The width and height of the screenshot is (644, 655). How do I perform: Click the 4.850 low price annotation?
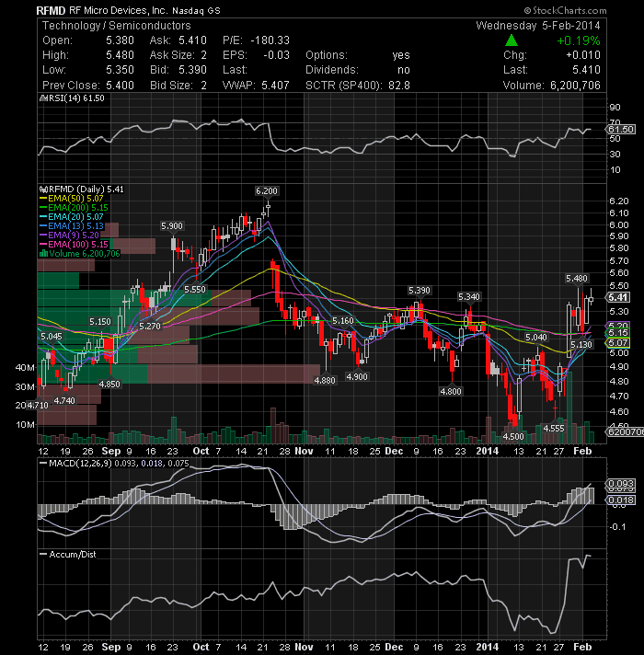(x=109, y=384)
